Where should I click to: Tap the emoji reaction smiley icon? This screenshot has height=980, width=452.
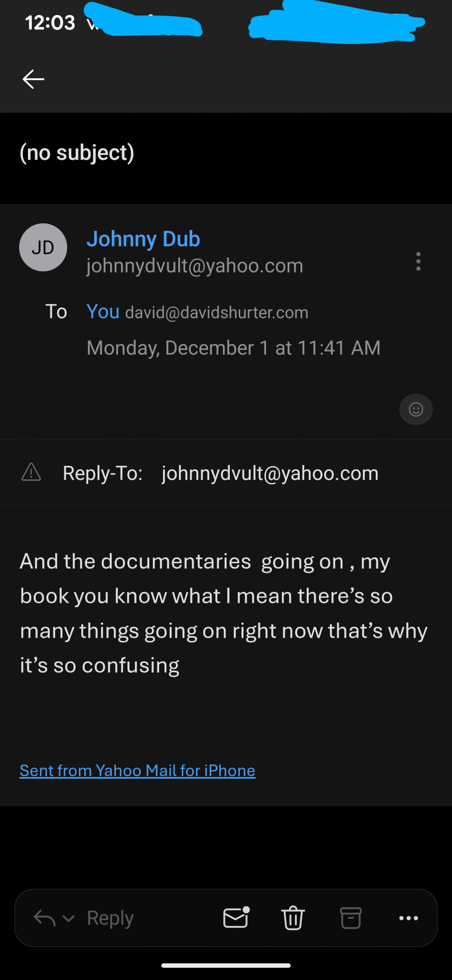click(x=416, y=409)
